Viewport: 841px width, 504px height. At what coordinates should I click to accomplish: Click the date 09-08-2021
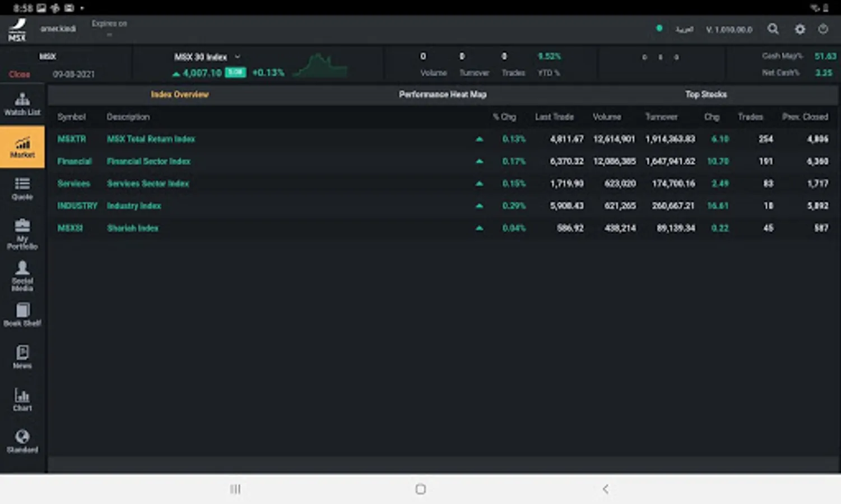tap(73, 74)
